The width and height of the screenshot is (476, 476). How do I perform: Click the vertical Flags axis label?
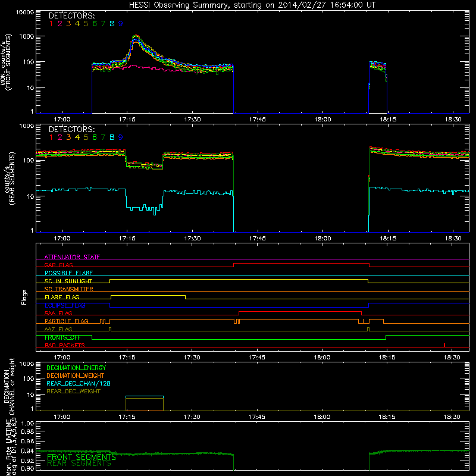pos(24,297)
